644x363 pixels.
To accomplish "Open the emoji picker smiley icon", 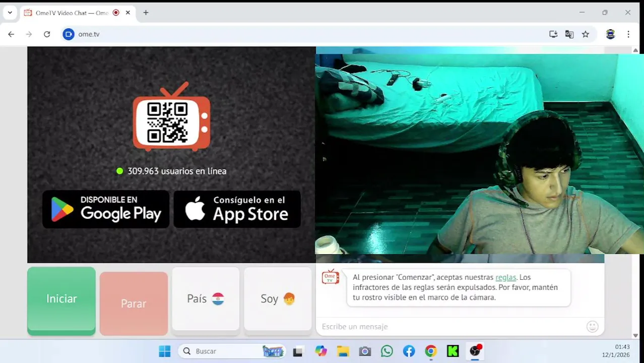I will (593, 327).
